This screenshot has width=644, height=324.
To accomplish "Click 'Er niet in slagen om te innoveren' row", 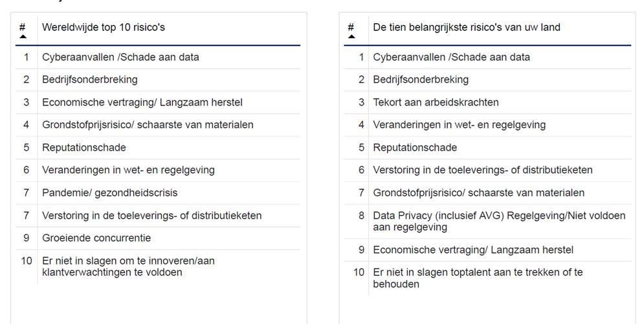I will point(128,266).
